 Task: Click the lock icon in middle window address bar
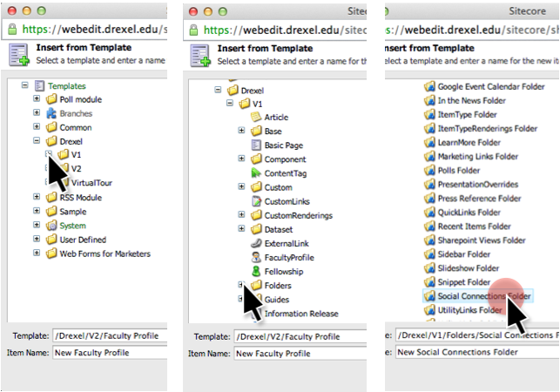pyautogui.click(x=193, y=30)
